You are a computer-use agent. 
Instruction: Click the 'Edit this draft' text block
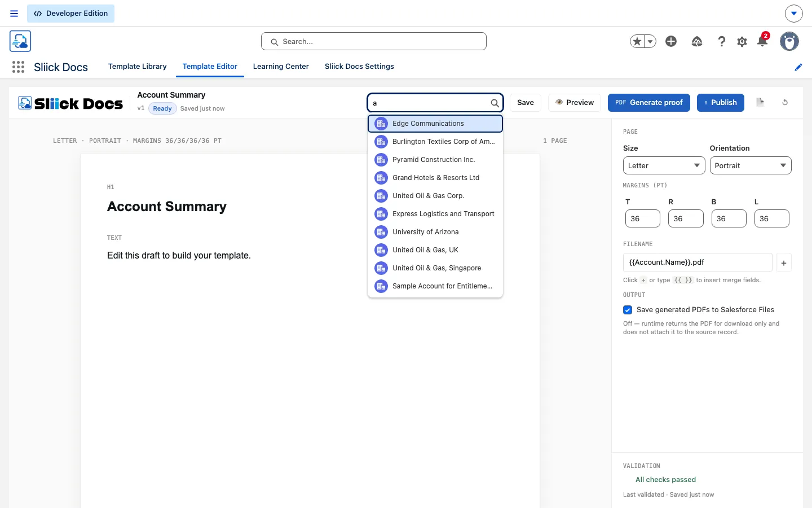click(179, 256)
